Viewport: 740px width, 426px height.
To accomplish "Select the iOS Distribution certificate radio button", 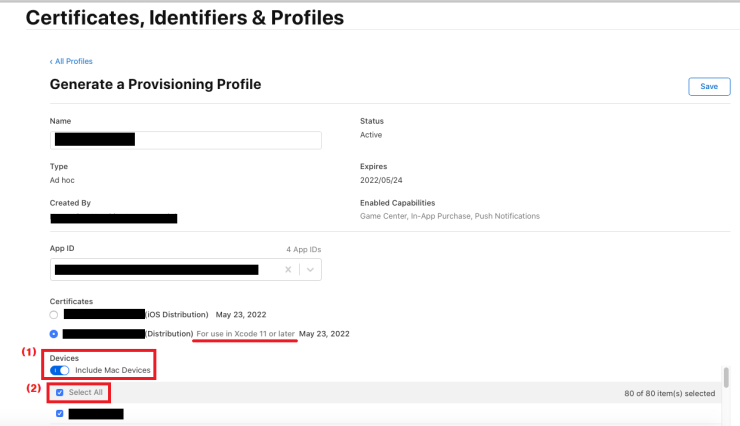I will point(54,314).
